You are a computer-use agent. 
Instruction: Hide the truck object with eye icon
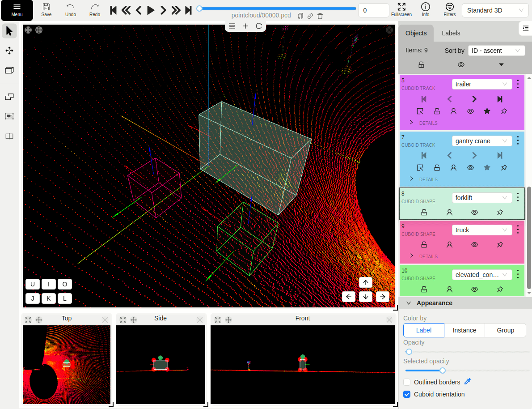(474, 245)
